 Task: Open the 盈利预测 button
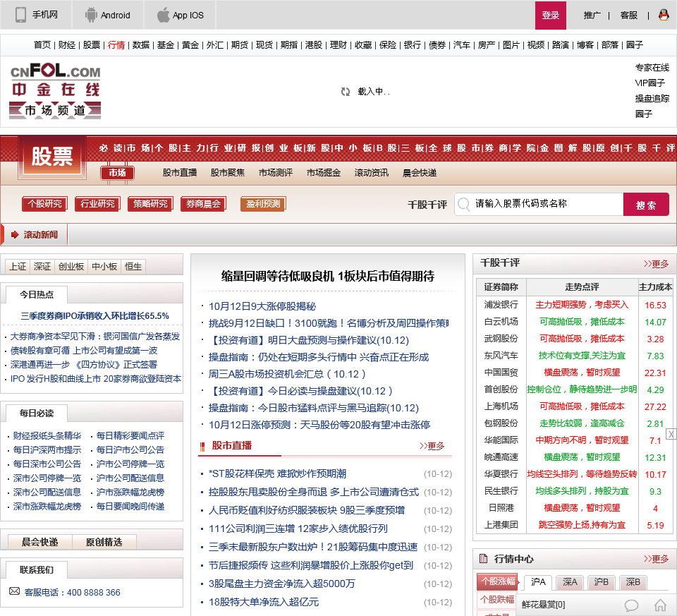263,203
